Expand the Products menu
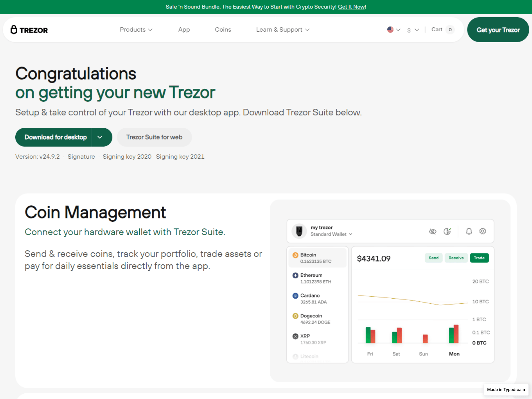Screen dimensions: 532x399 136,30
